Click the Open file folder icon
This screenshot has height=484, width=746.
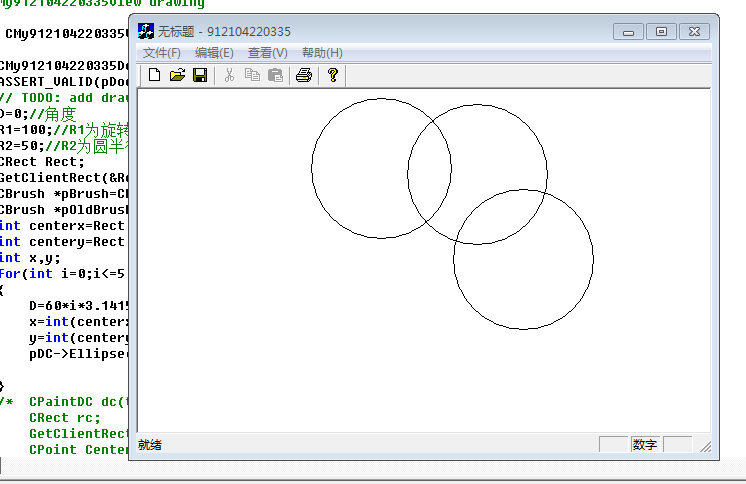pyautogui.click(x=177, y=75)
